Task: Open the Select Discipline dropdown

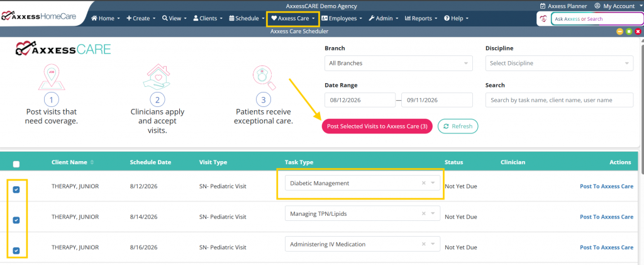Action: 559,64
